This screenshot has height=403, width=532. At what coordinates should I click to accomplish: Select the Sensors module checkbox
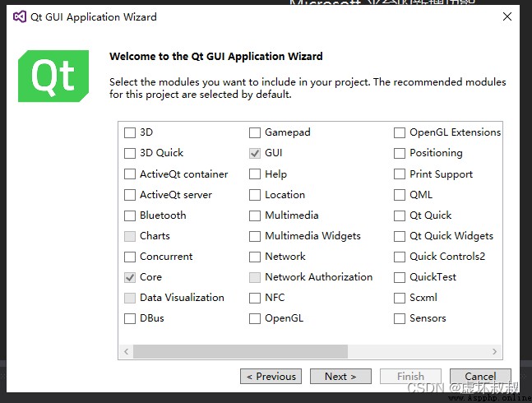[x=400, y=318]
